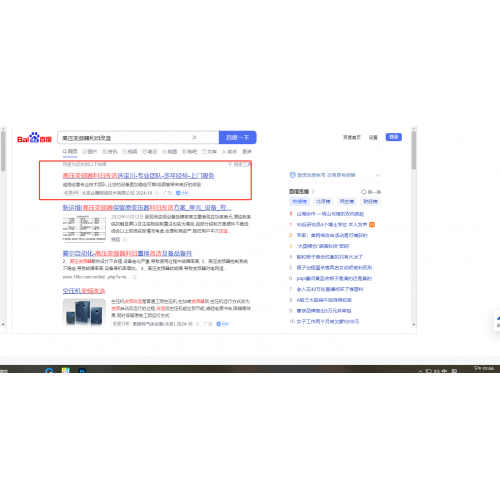Switch to the 资讯 news tab

click(x=110, y=152)
